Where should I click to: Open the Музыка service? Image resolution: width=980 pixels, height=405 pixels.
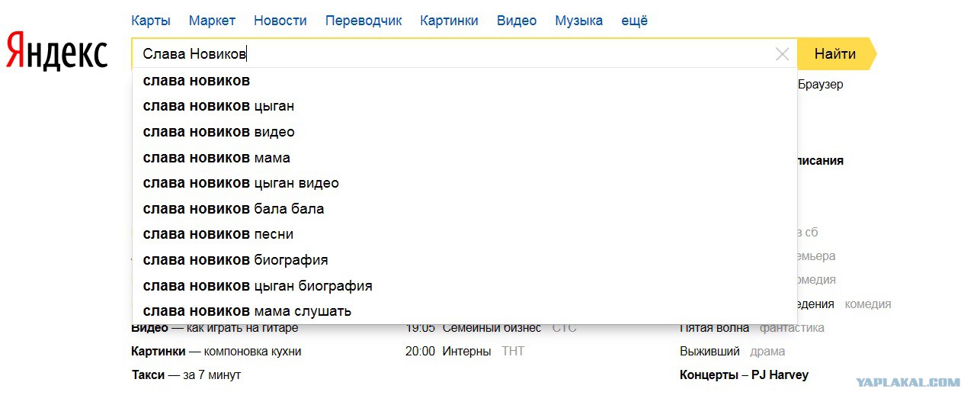click(x=579, y=21)
